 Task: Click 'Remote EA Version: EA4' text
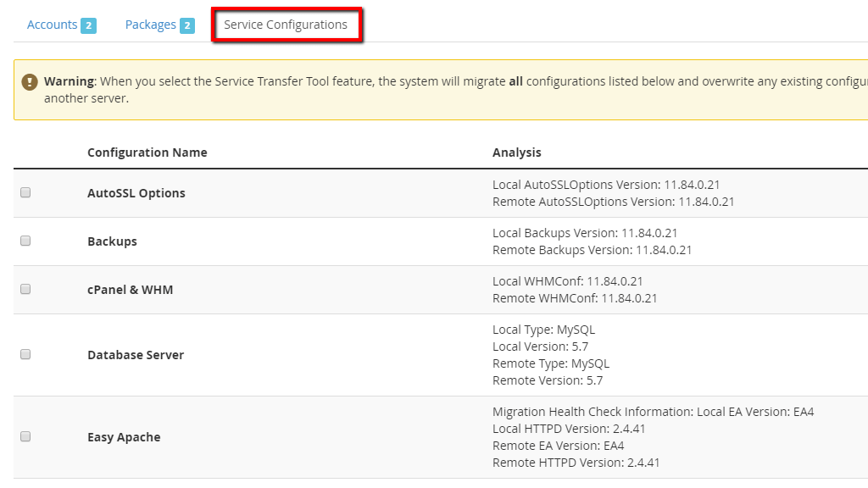click(x=559, y=446)
